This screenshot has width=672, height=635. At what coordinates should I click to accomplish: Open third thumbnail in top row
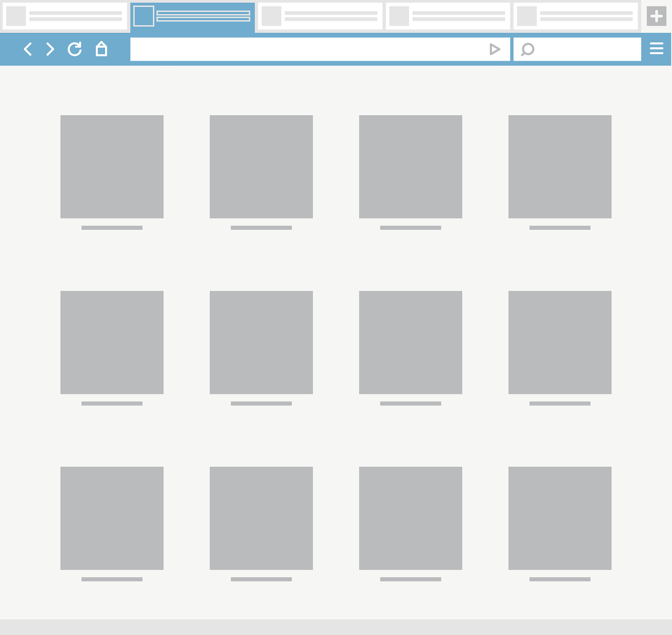click(410, 166)
